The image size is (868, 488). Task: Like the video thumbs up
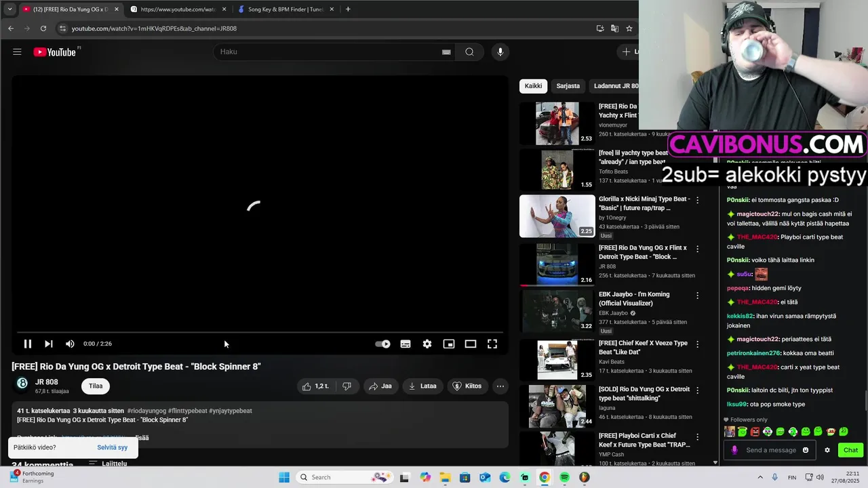pos(315,386)
